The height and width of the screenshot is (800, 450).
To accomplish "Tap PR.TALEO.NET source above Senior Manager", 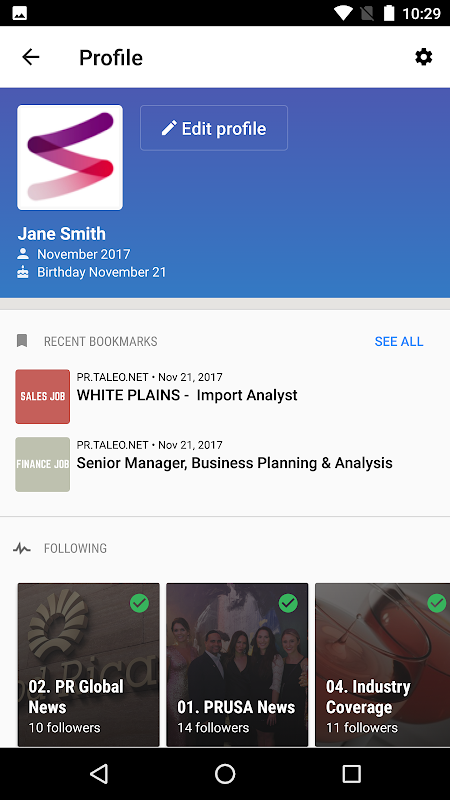I will [112, 445].
